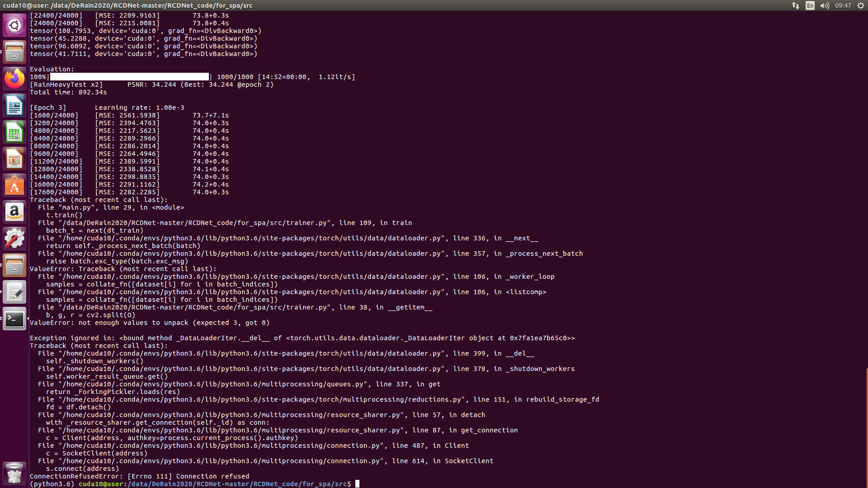This screenshot has height=488, width=868.
Task: Open Ubuntu Software Center icon
Action: [14, 185]
